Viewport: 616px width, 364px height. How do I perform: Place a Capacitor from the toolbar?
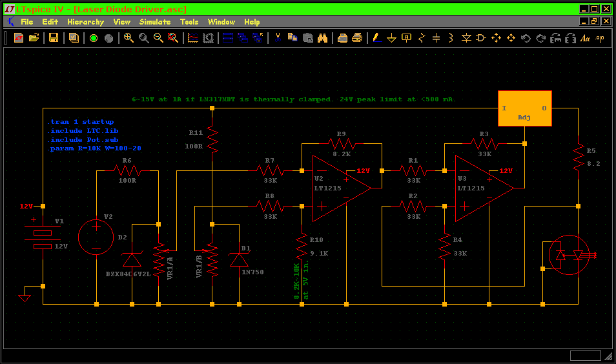[x=436, y=37]
